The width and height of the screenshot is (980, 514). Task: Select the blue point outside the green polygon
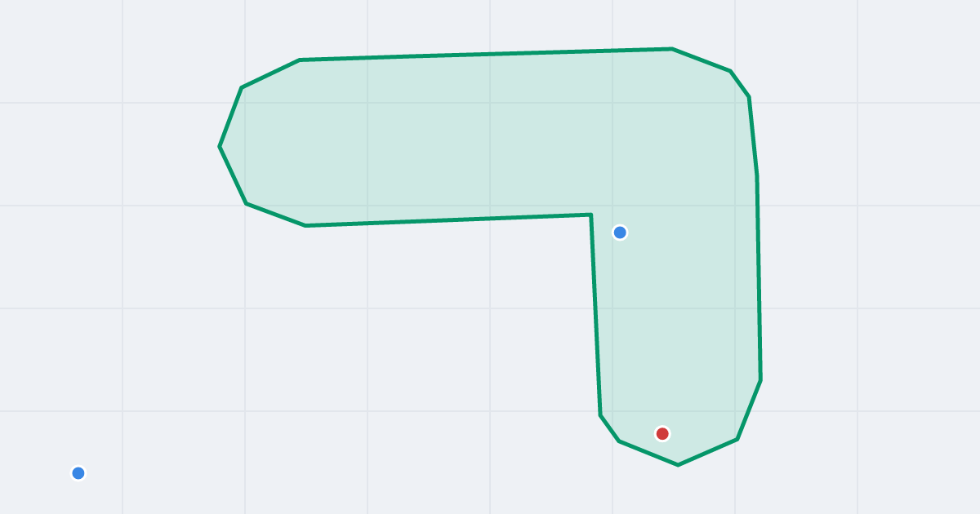click(78, 473)
